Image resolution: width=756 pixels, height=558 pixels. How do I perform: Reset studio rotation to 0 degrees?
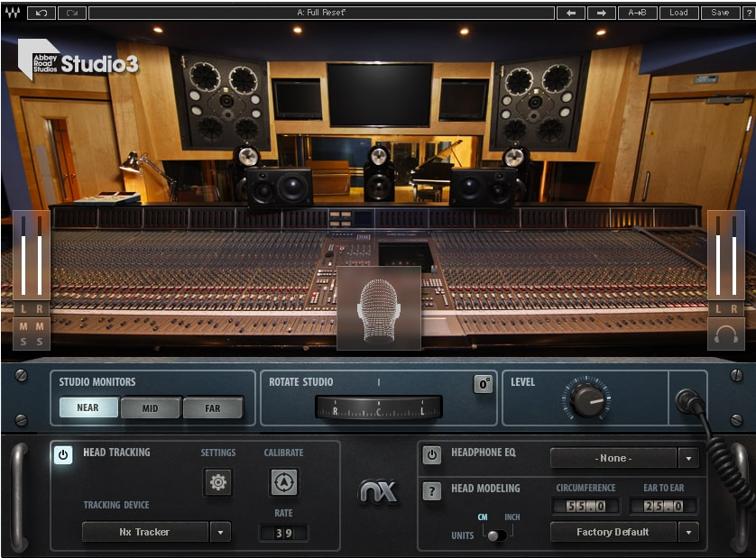[484, 384]
